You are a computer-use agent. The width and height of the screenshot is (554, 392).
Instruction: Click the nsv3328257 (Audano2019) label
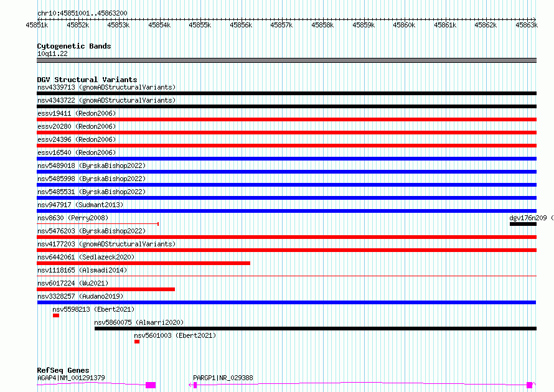tap(80, 296)
